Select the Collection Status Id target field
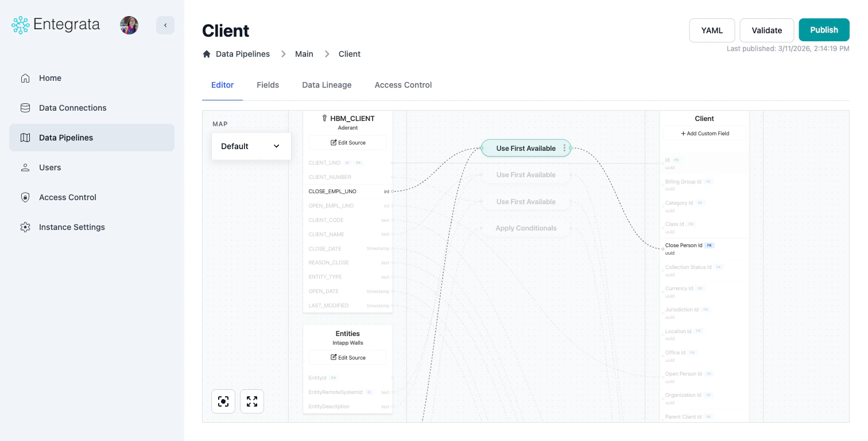Image resolution: width=868 pixels, height=441 pixels. [x=704, y=271]
